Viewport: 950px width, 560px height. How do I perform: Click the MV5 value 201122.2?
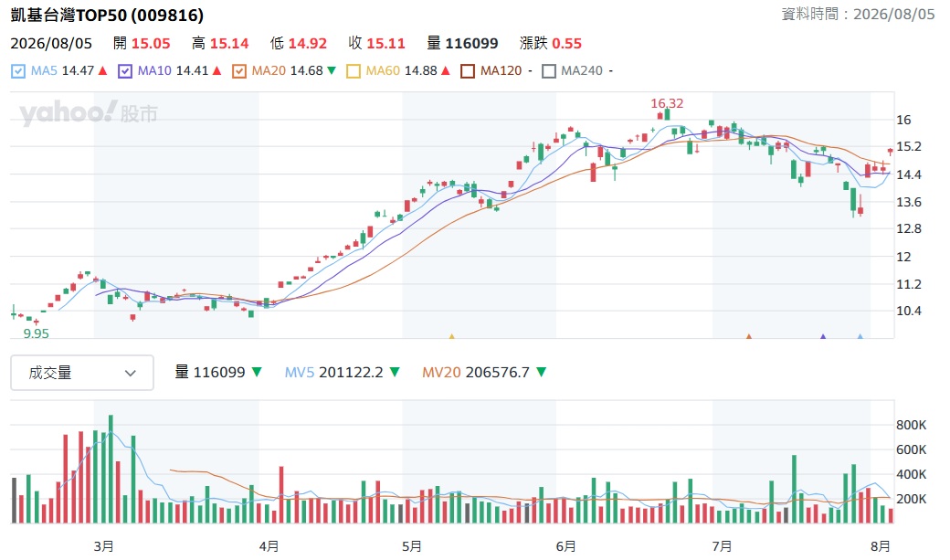coord(351,372)
